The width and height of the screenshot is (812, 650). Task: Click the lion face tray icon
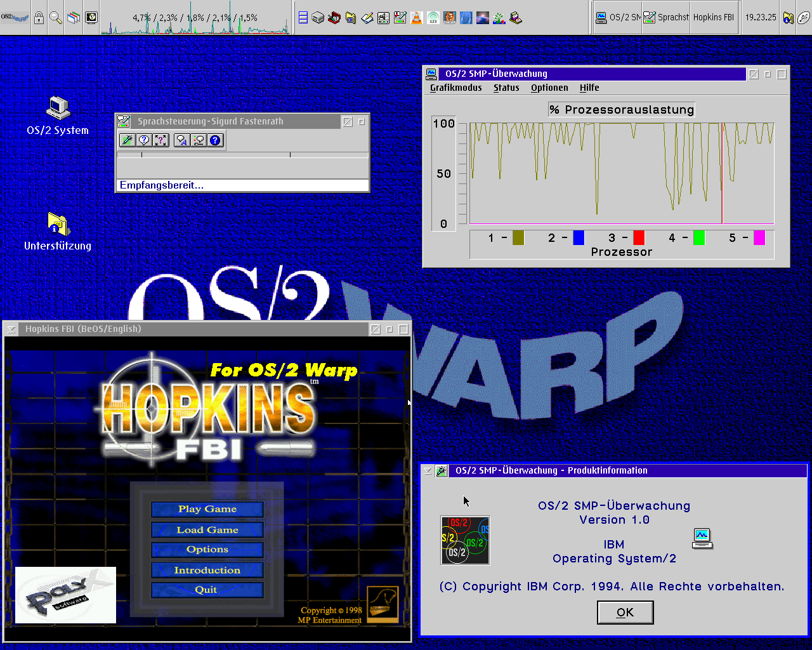450,18
